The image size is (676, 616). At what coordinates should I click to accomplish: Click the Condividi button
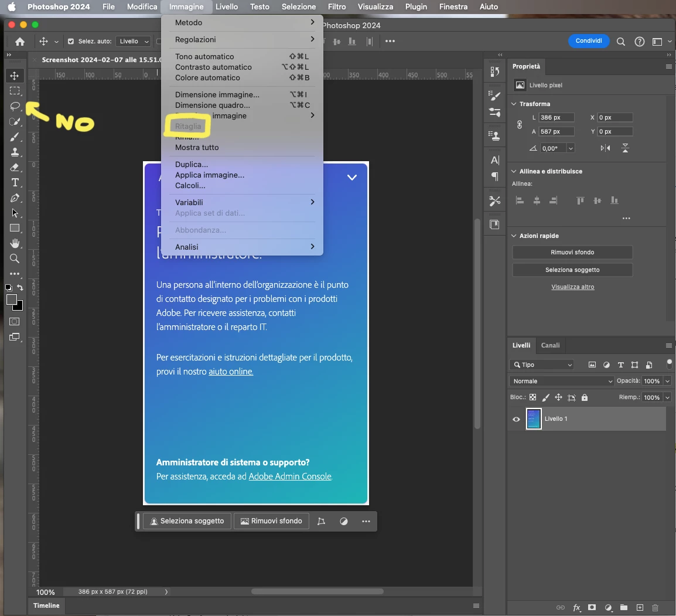589,41
